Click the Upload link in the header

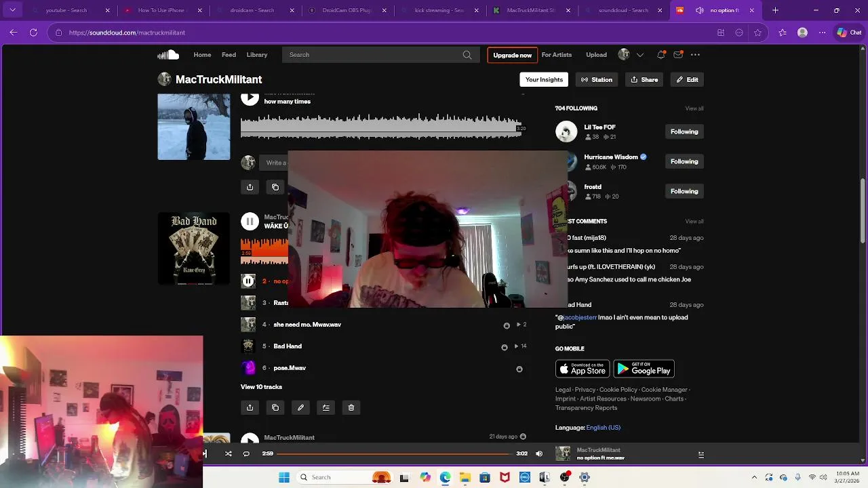pos(596,55)
